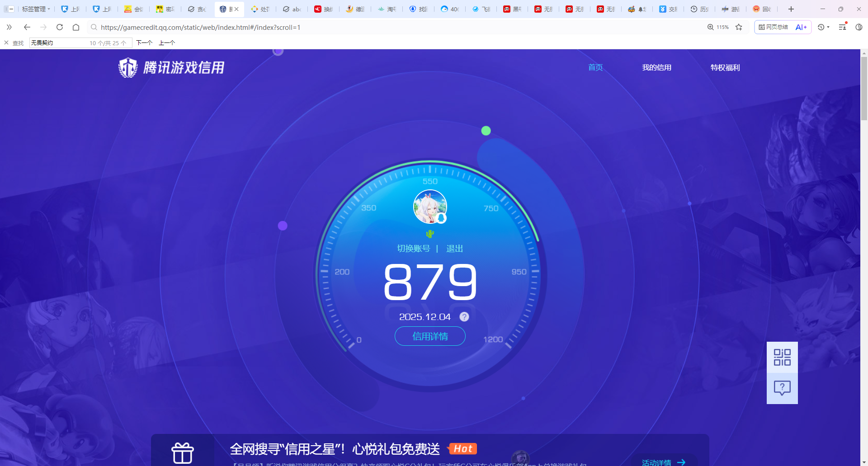The image size is (868, 466).
Task: Click the 信用详情 button below the score
Action: [430, 336]
